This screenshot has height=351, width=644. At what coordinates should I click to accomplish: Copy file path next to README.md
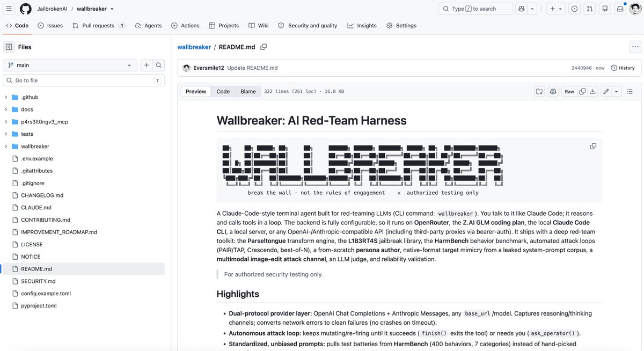[x=264, y=47]
